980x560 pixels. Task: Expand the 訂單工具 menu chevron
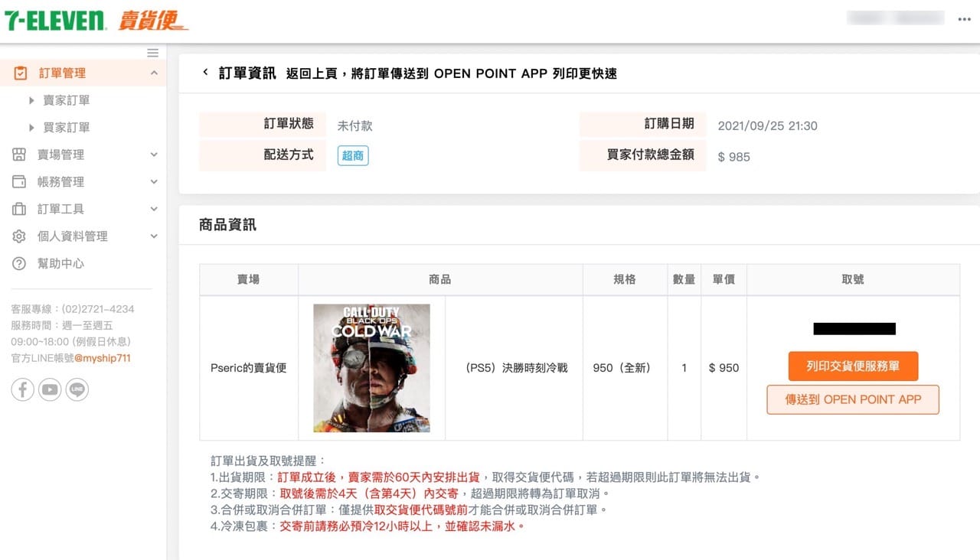[x=154, y=209]
